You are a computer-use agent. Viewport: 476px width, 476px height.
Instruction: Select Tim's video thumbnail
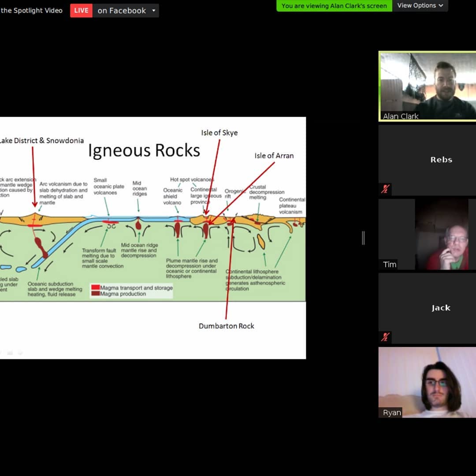coord(442,234)
